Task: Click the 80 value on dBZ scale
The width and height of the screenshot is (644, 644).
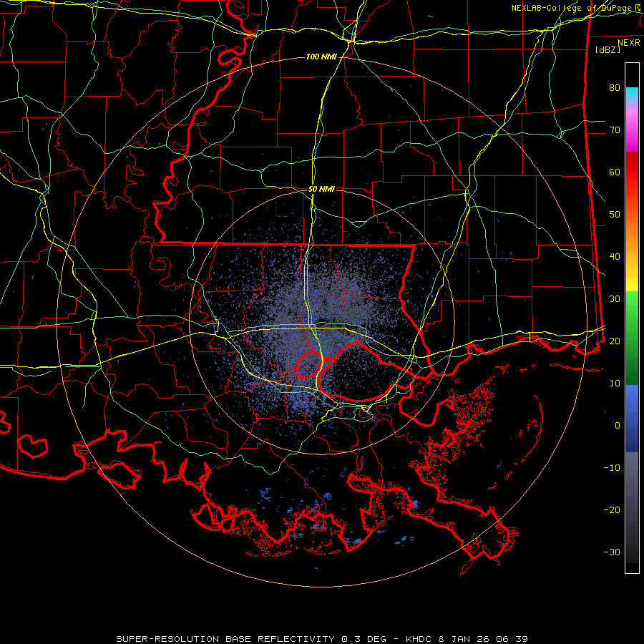Action: click(615, 87)
